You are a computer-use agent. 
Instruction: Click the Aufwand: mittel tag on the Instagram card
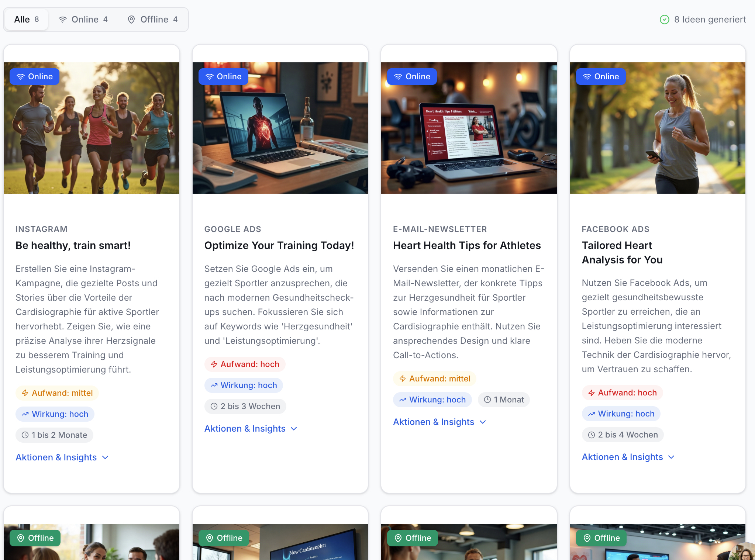pos(57,393)
